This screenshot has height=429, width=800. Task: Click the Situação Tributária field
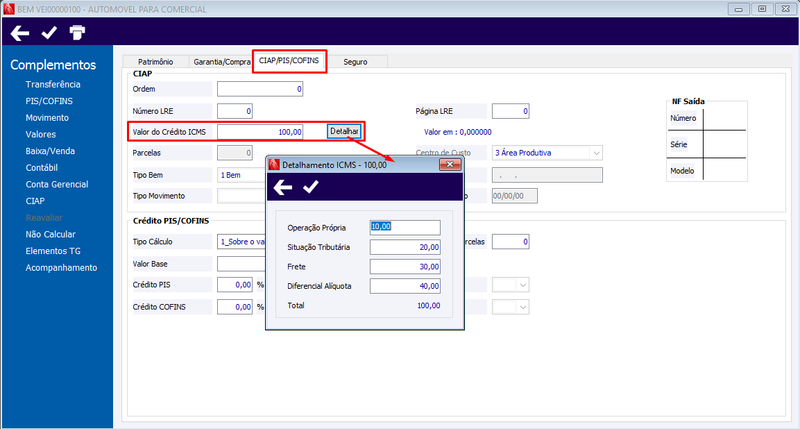coord(405,247)
